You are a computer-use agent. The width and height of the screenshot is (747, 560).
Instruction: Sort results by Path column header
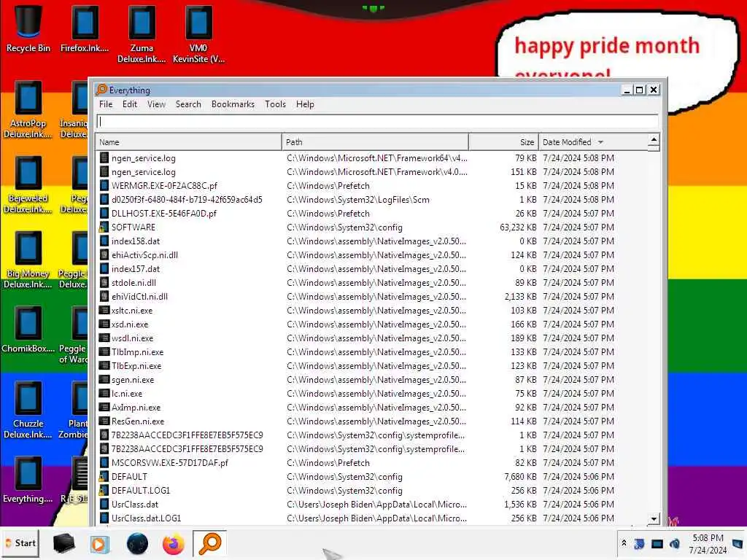pos(375,142)
